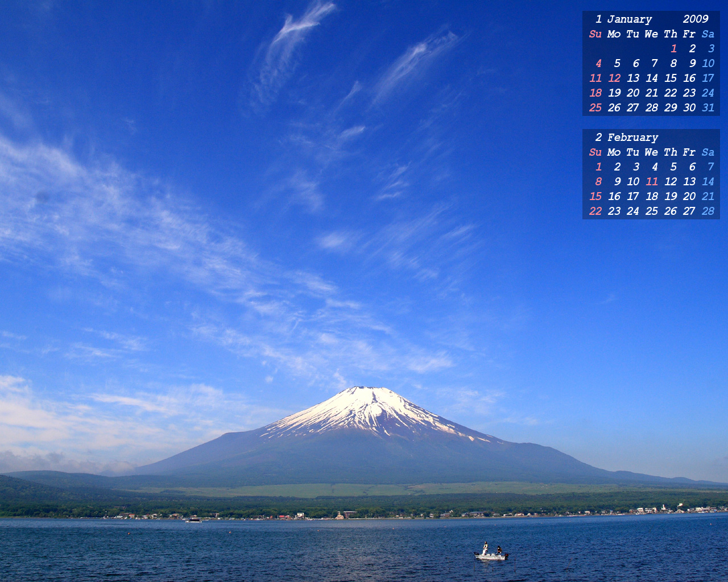Select February 13 in the calendar
The height and width of the screenshot is (582, 728).
coord(689,182)
